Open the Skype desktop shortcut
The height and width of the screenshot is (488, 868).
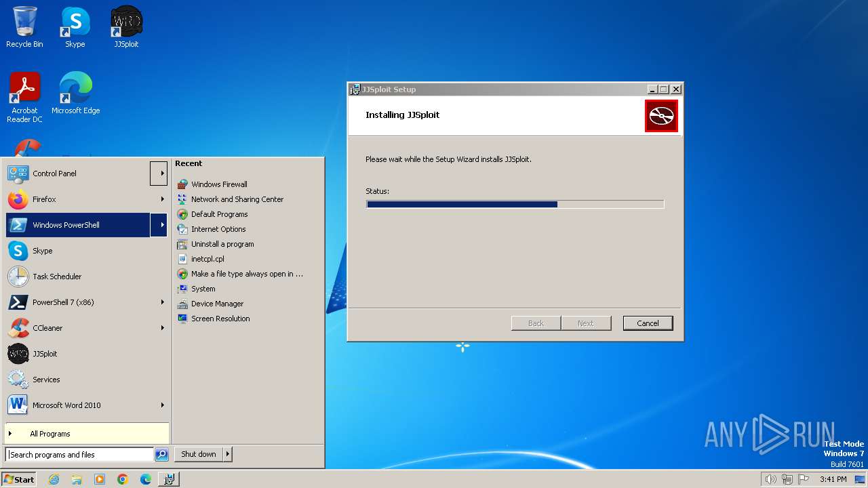[x=75, y=27]
